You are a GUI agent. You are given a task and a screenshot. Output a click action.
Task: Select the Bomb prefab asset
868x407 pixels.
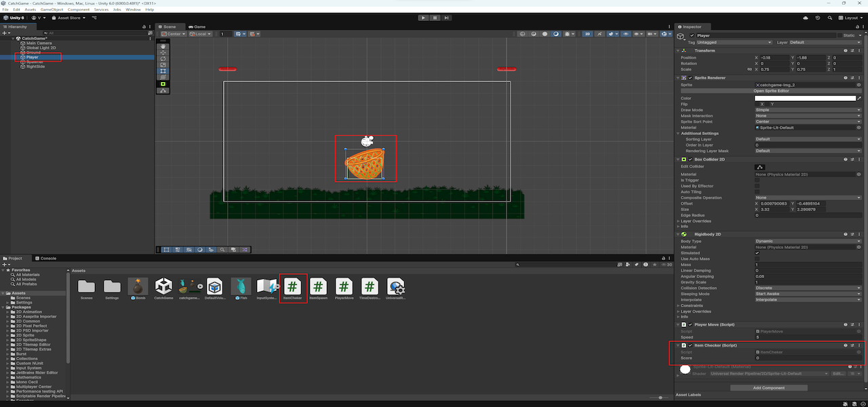pyautogui.click(x=138, y=289)
